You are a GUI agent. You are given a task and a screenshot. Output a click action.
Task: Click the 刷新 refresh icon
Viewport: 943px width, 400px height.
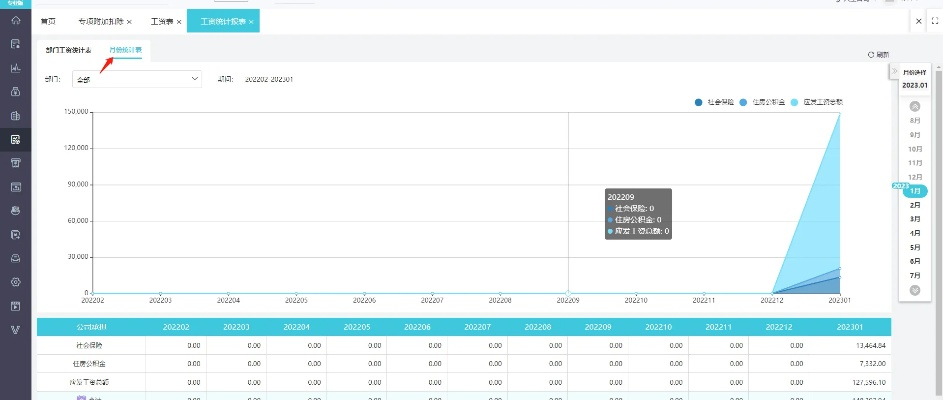pos(871,54)
